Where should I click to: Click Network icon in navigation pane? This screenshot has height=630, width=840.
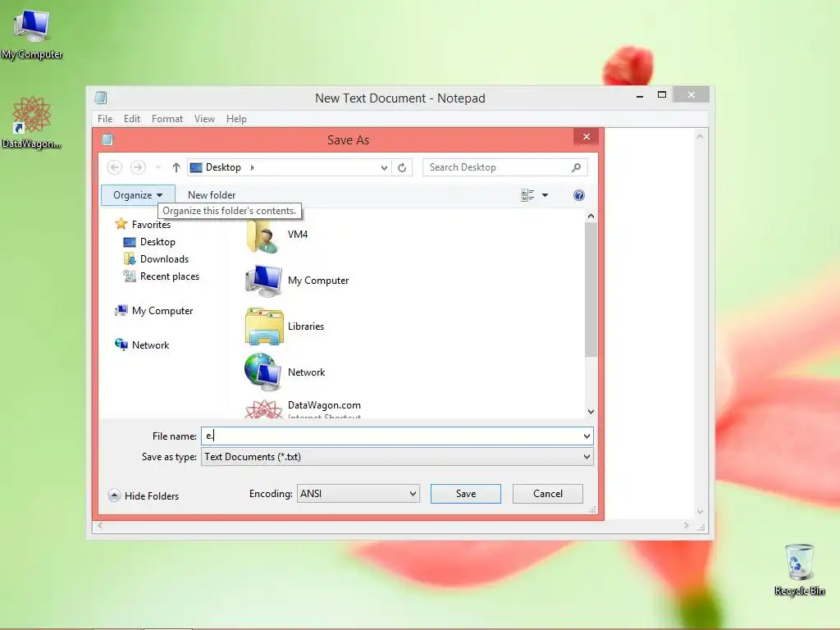121,345
